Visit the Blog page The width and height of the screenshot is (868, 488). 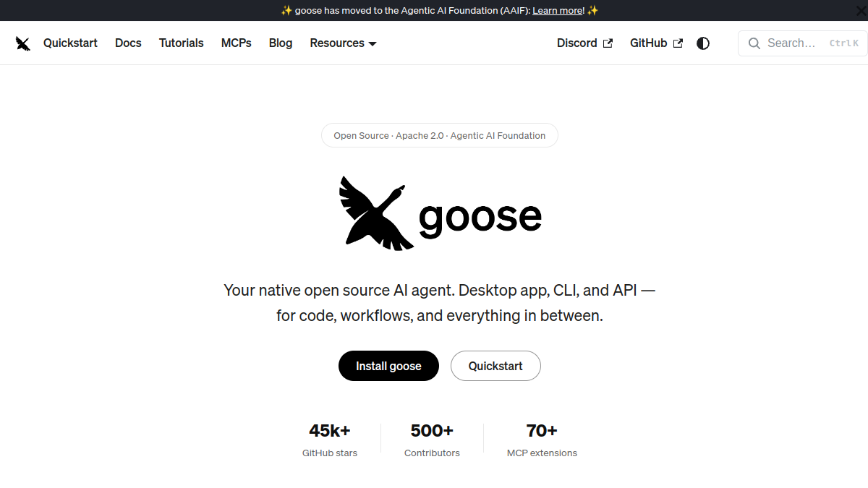[281, 43]
